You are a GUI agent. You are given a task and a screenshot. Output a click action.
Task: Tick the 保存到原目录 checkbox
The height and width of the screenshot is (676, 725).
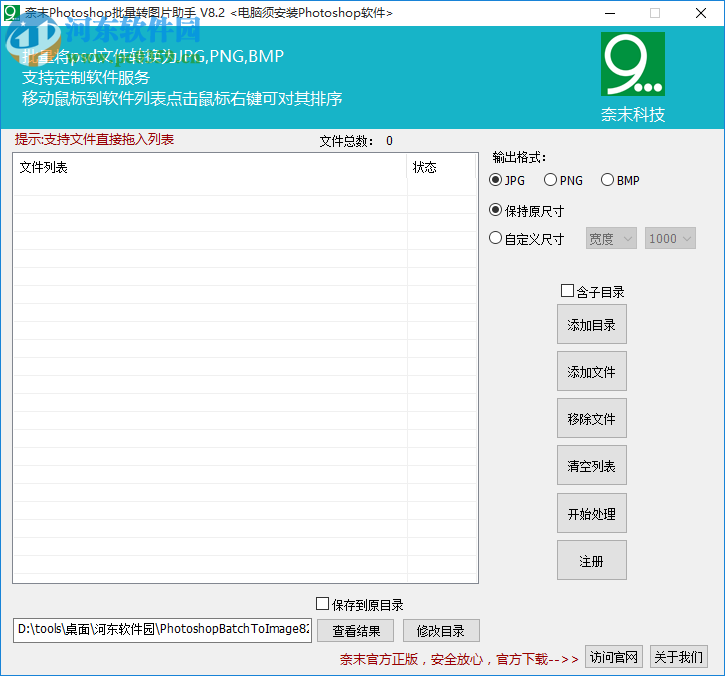(360, 604)
